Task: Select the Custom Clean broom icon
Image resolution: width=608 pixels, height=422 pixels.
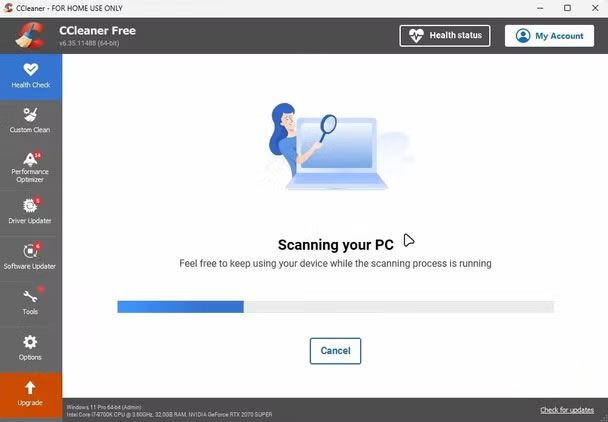Action: pos(30,115)
